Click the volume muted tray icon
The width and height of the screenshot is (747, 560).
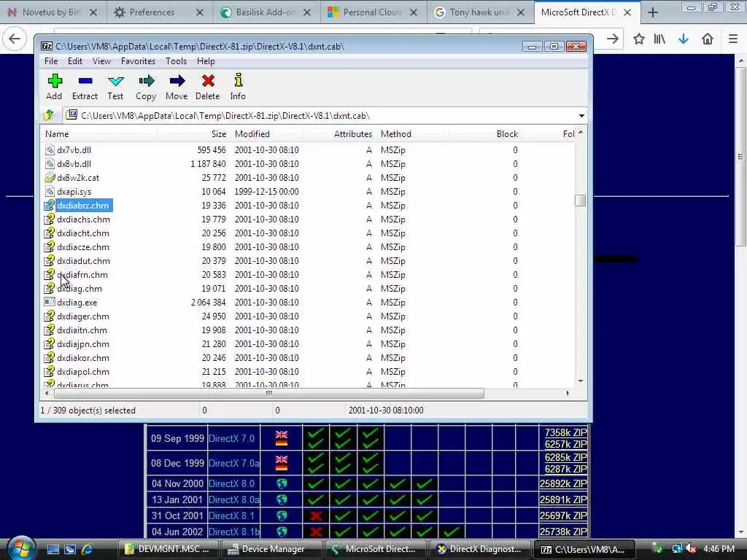(691, 549)
